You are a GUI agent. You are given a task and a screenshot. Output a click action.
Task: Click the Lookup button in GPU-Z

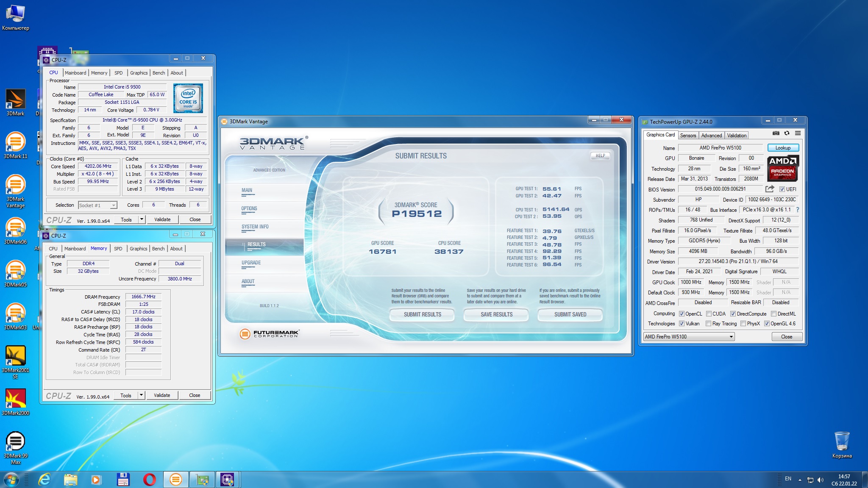pyautogui.click(x=783, y=148)
